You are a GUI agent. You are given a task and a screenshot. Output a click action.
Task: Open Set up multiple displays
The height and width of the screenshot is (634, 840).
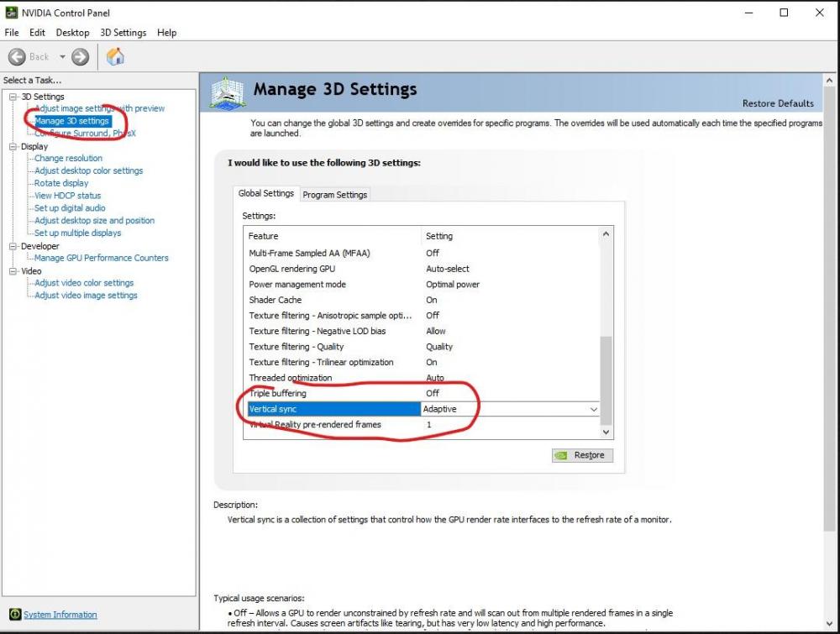click(x=77, y=233)
